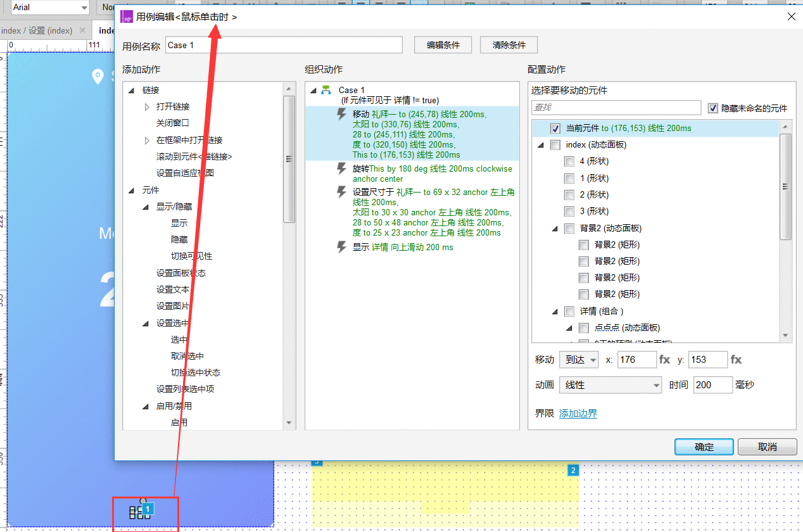803x532 pixels.
Task: Click the 查找 search field
Action: [616, 108]
